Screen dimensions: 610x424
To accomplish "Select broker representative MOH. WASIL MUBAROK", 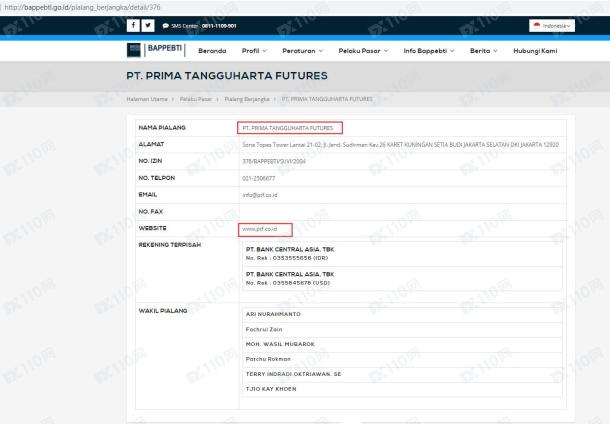I will click(280, 344).
